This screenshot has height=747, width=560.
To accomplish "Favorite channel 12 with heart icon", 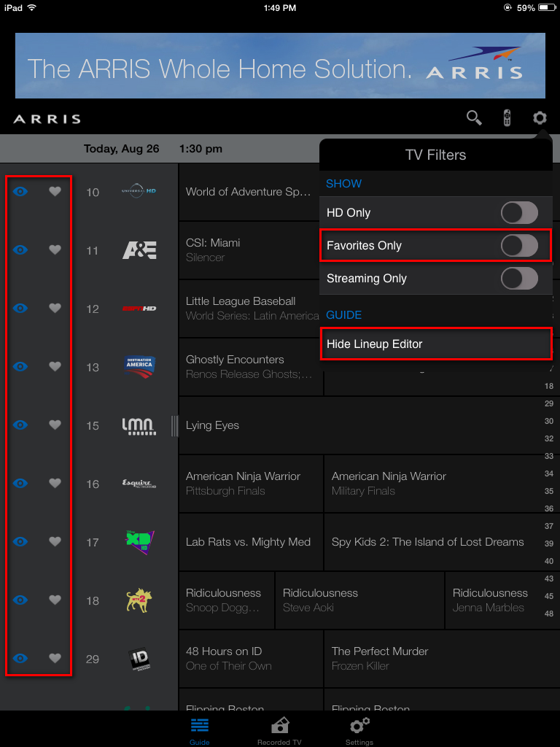I will click(55, 309).
